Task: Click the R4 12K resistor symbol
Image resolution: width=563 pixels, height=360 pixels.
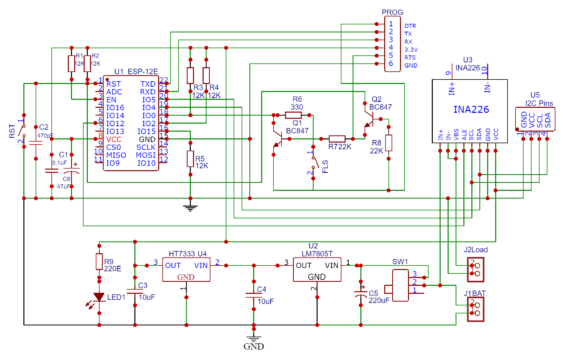Action: [206, 75]
